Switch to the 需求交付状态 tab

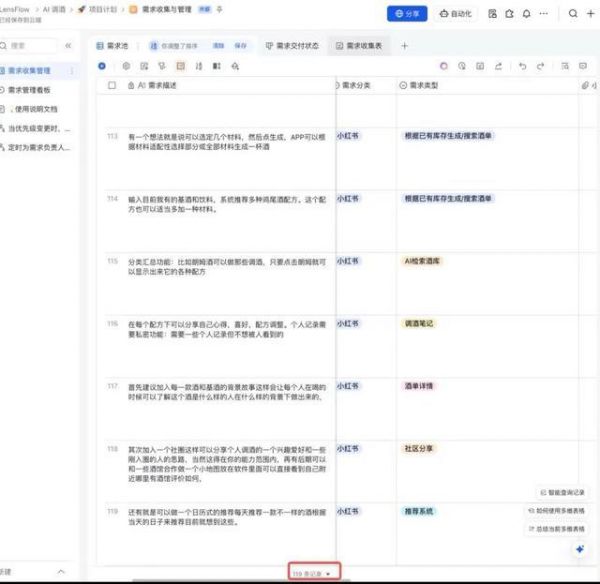click(x=293, y=46)
